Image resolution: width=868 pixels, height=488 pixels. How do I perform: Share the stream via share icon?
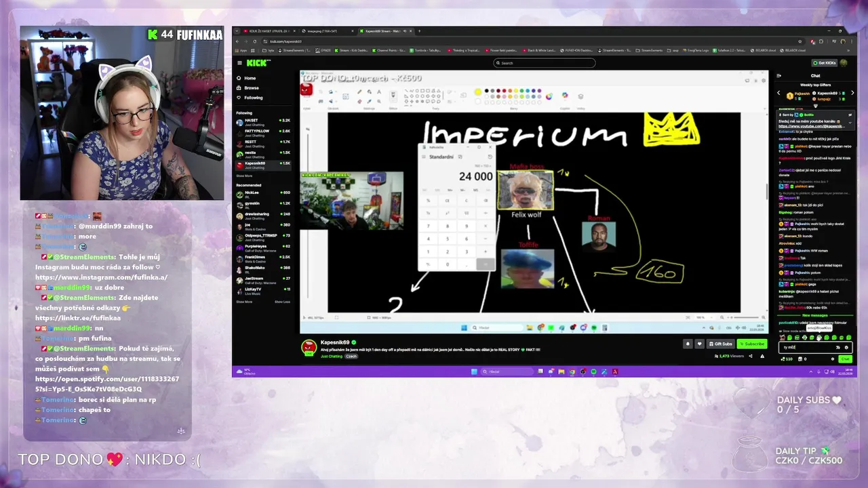[751, 356]
